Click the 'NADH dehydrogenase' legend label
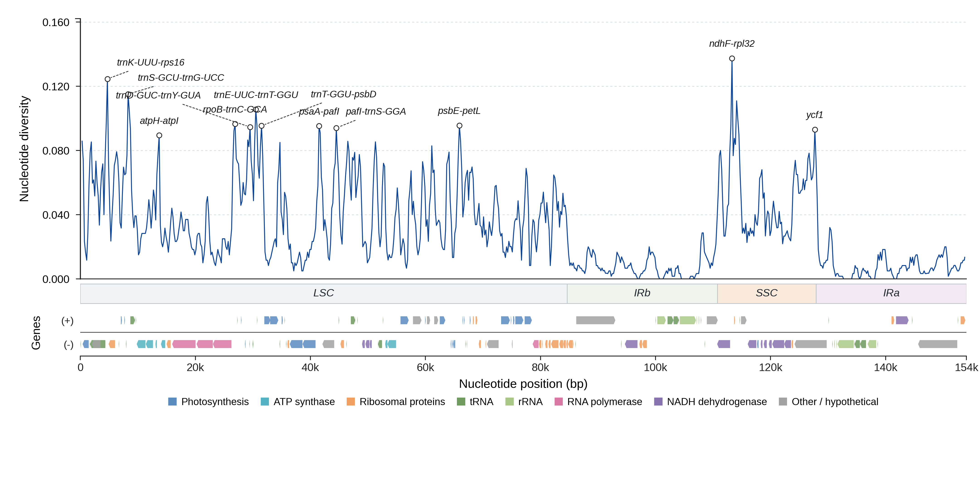The image size is (980, 477). pos(717,402)
